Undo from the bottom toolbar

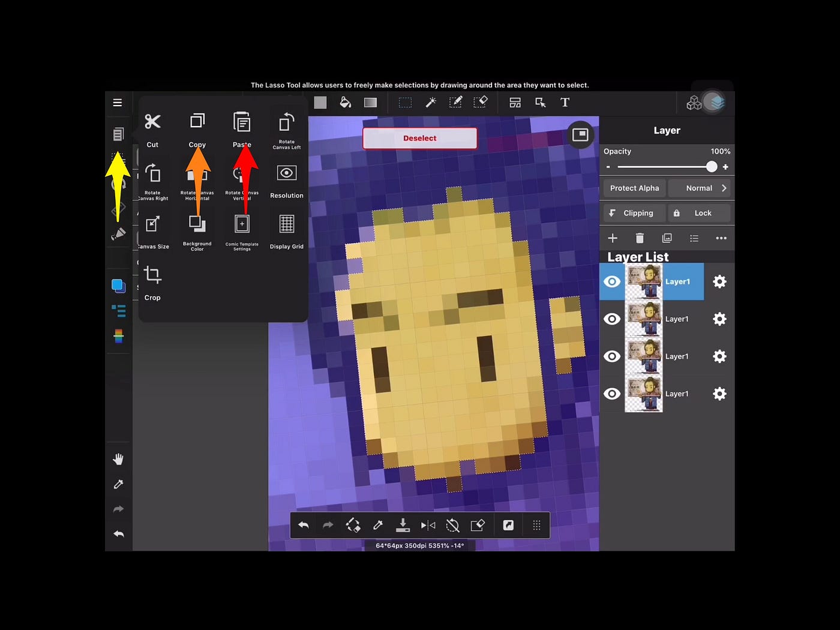click(x=304, y=525)
